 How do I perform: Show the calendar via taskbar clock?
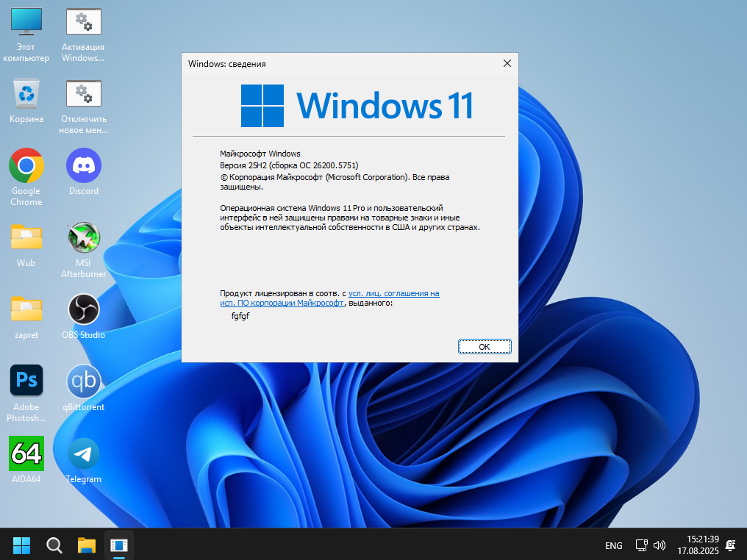pos(698,545)
